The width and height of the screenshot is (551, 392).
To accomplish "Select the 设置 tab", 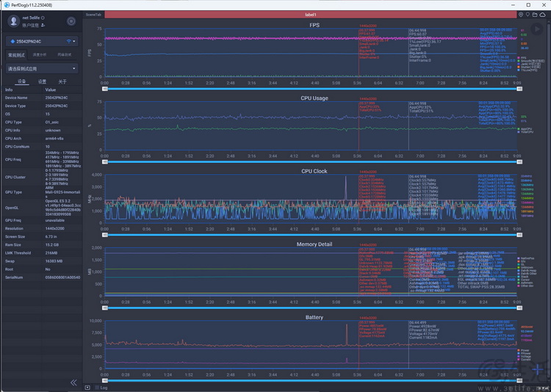I will (42, 81).
